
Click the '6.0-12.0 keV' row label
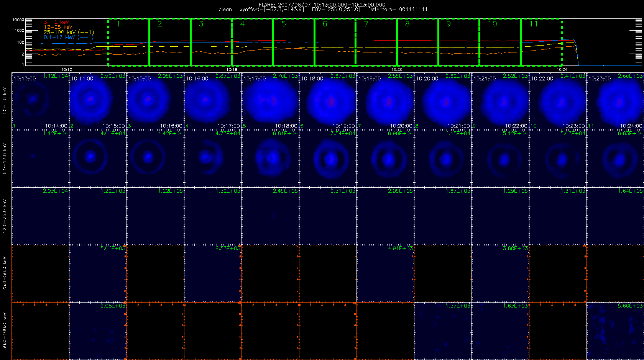tap(5, 159)
